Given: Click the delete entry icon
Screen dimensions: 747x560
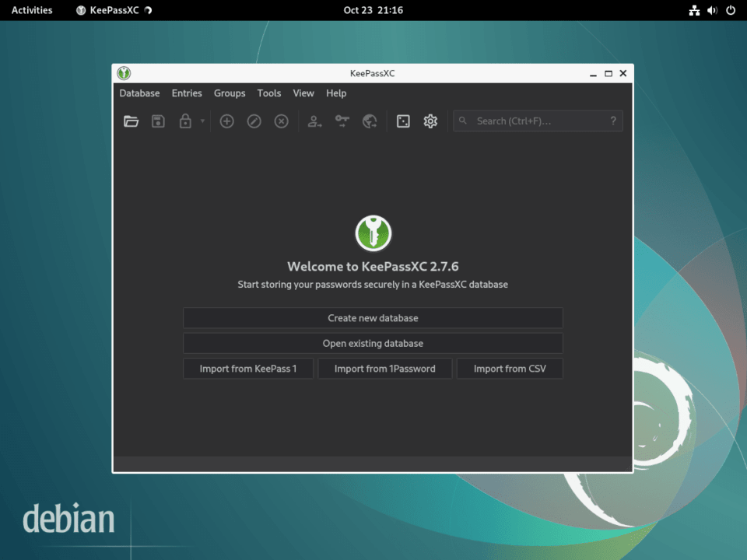Looking at the screenshot, I should [x=281, y=121].
